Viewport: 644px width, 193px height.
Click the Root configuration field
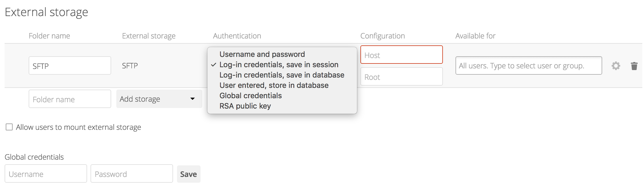(402, 76)
